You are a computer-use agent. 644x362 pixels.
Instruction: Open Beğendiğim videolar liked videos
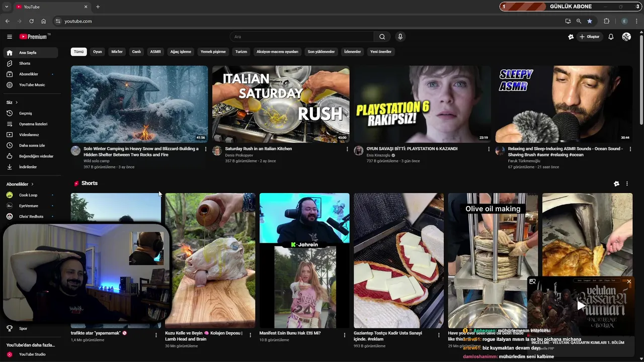tap(31, 156)
